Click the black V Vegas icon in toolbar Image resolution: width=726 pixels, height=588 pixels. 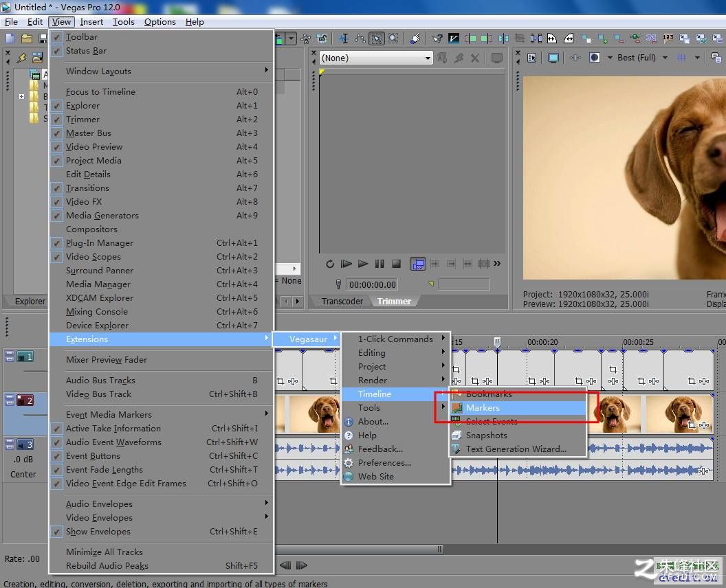454,38
